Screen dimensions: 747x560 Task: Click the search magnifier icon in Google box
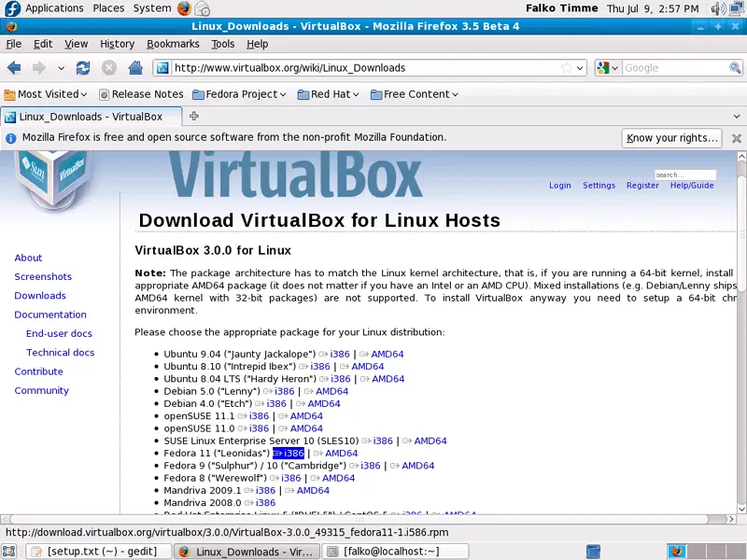(x=735, y=67)
